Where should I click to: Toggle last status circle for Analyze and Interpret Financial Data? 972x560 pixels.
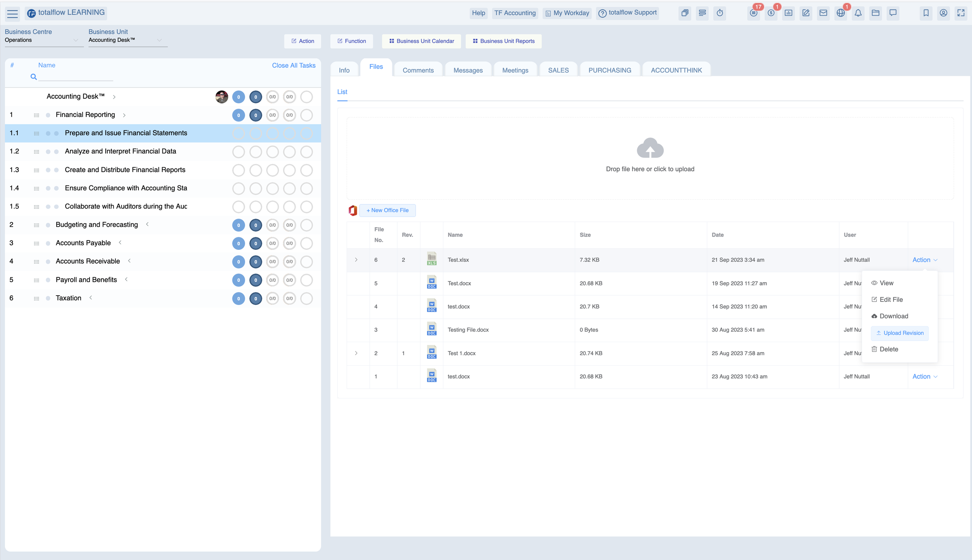point(307,152)
